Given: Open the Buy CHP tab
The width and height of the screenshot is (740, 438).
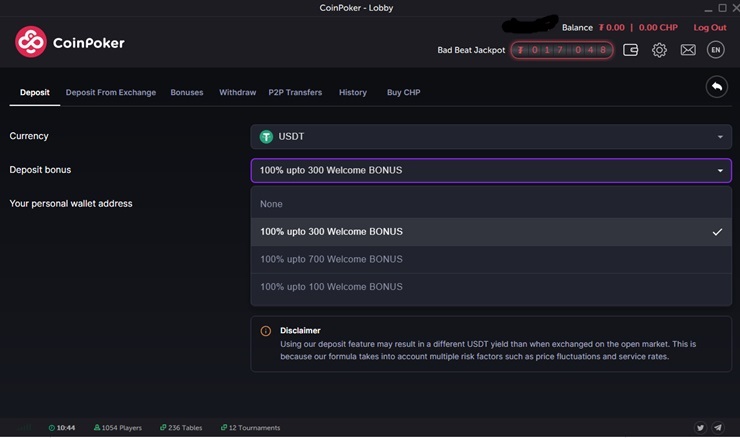Looking at the screenshot, I should 404,93.
